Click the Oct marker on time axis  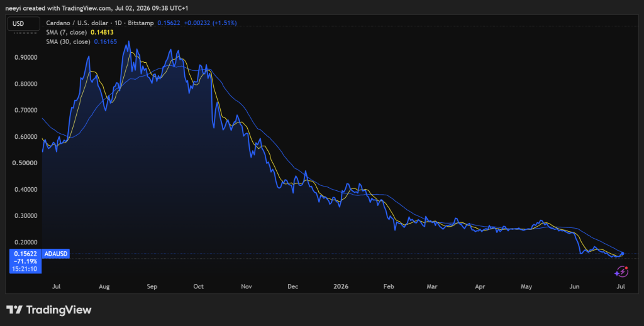click(x=198, y=286)
